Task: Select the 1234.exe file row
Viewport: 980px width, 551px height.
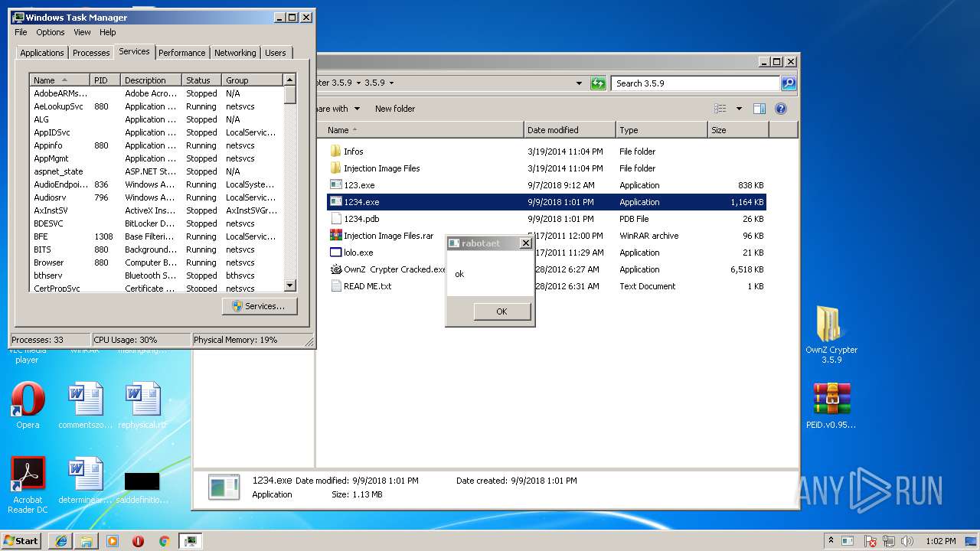Action: tap(547, 202)
